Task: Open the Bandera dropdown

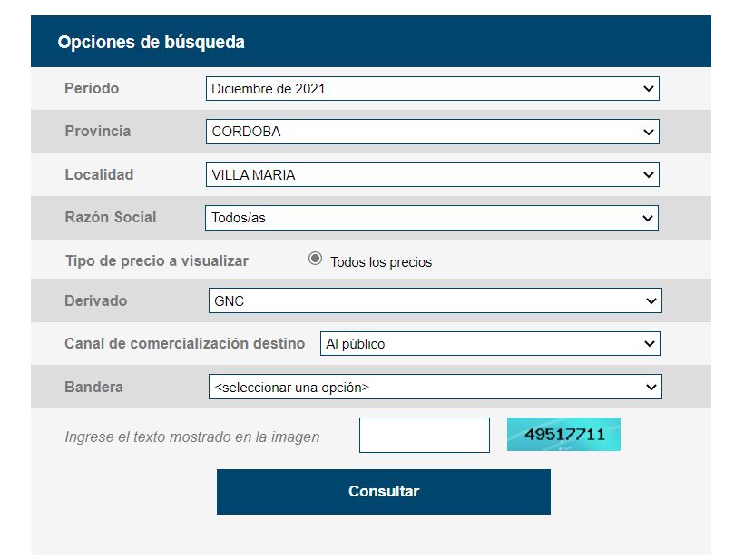Action: pyautogui.click(x=435, y=387)
